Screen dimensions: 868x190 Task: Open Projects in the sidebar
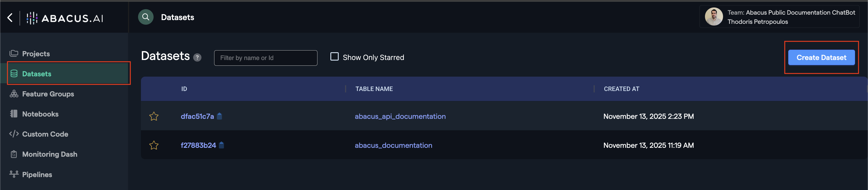coord(36,54)
